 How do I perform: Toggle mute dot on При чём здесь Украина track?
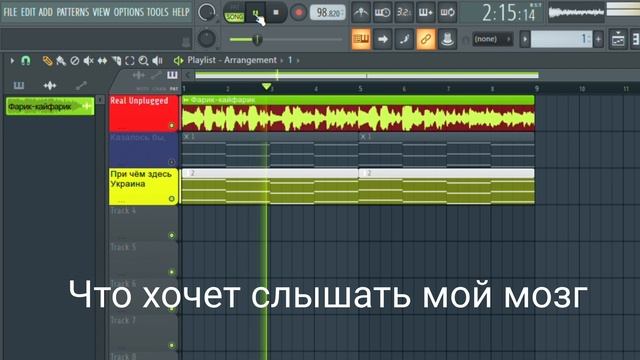click(x=172, y=199)
